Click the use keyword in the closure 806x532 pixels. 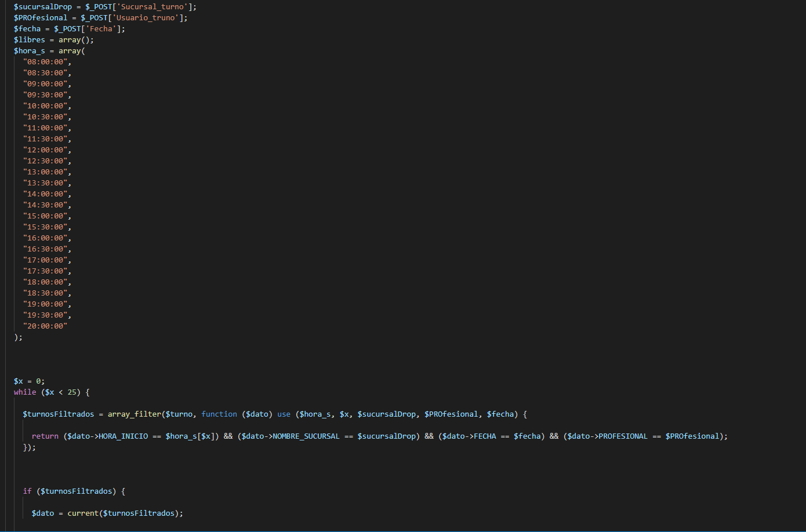(x=284, y=414)
